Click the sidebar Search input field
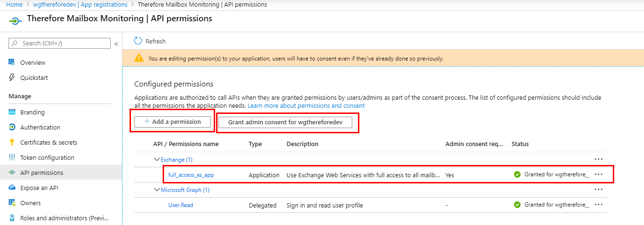This screenshot has width=644, height=225. [64, 43]
